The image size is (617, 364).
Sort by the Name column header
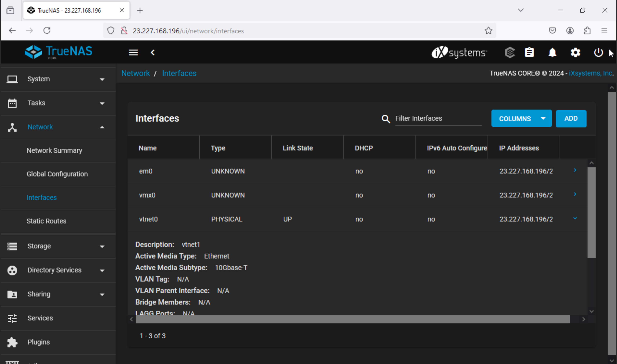147,148
